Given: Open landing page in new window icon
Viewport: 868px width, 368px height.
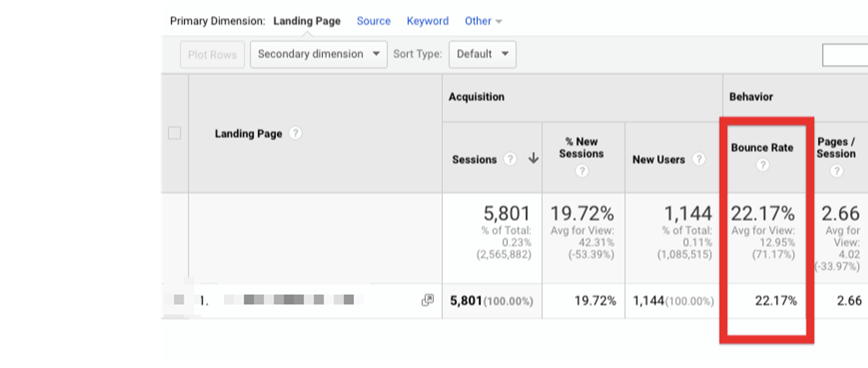Looking at the screenshot, I should tap(428, 300).
